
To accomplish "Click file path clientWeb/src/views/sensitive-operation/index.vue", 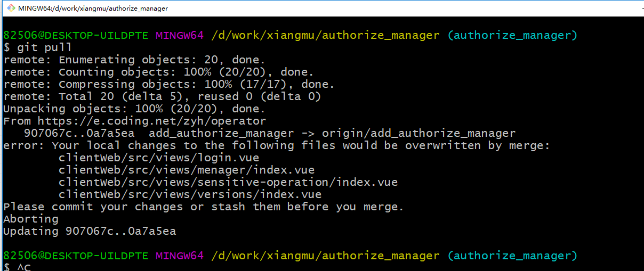I will point(228,182).
